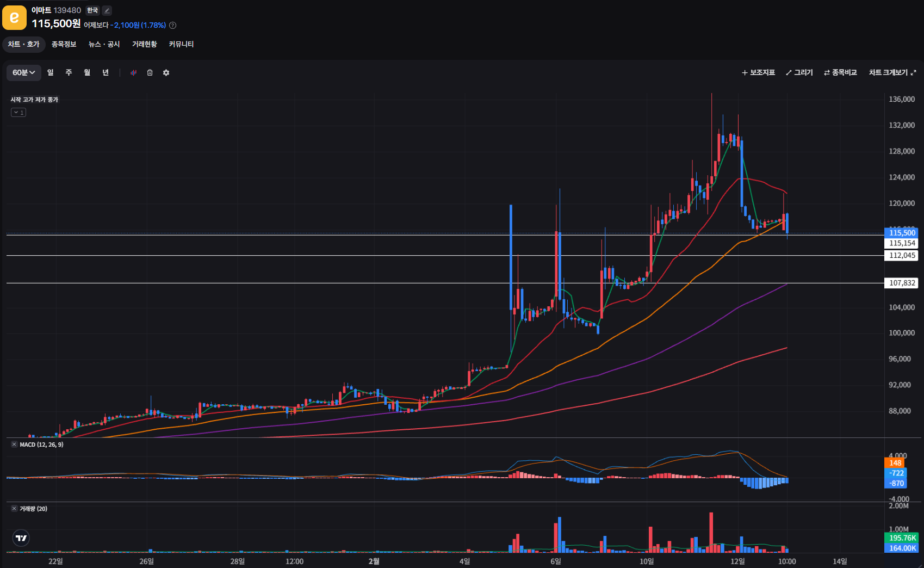Click the yellow E-mart stock logo
Image resolution: width=924 pixels, height=568 pixels.
(x=14, y=17)
